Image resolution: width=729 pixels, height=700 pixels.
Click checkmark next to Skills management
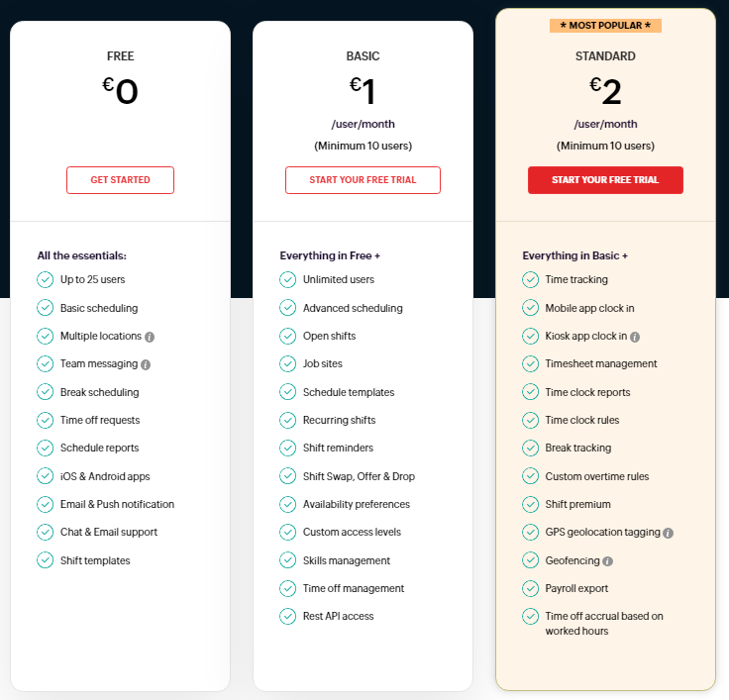click(287, 560)
